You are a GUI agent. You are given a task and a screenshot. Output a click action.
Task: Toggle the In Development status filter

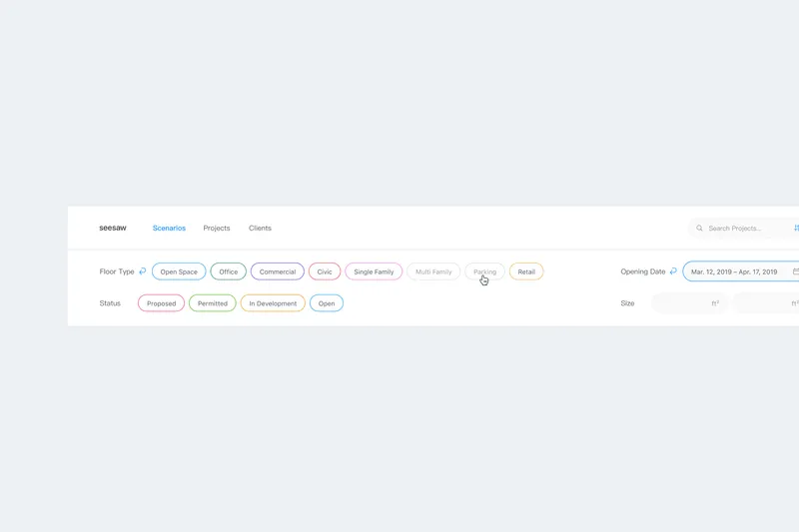pos(273,302)
